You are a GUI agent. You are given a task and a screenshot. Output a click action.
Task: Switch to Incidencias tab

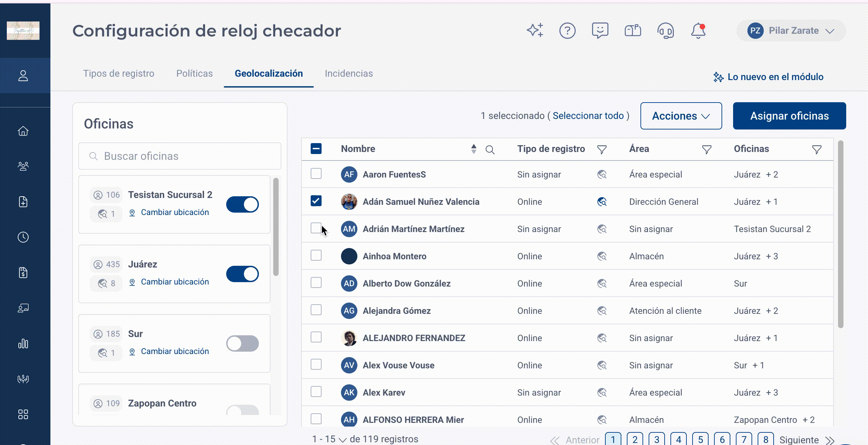349,74
